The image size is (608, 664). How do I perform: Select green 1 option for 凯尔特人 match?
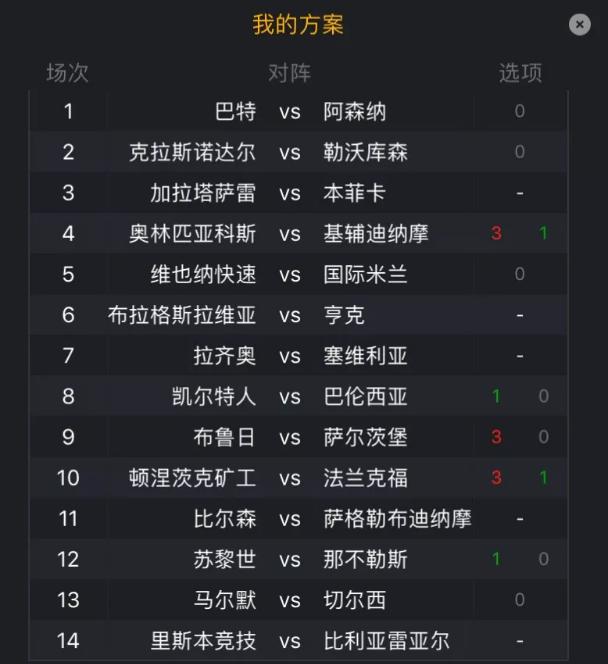coord(496,396)
